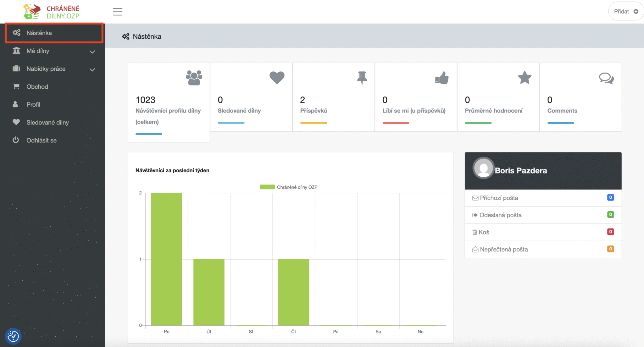Toggle the Chráněné dílny OZP chart legend
644x347 pixels.
288,187
